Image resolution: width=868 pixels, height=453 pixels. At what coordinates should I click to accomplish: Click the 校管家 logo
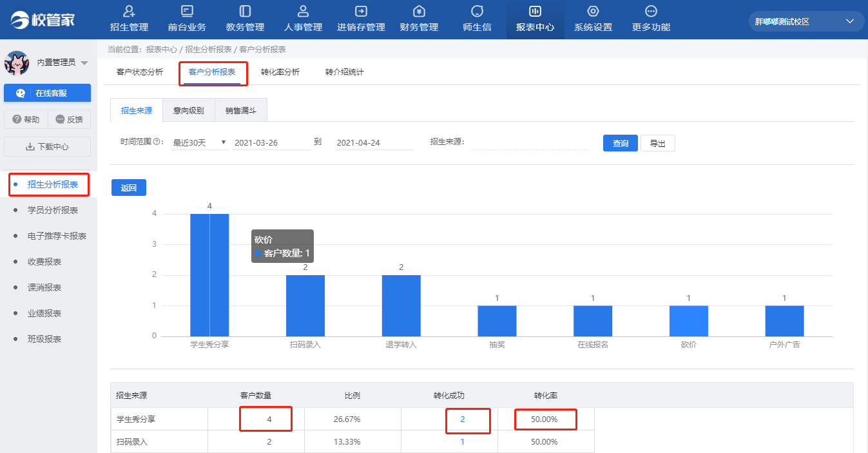point(43,19)
